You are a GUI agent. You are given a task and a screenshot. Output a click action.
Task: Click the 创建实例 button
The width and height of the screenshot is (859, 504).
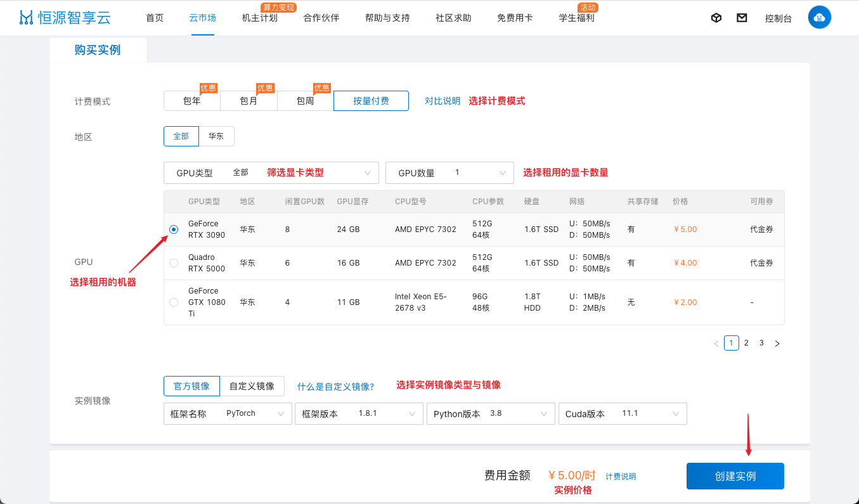(735, 476)
